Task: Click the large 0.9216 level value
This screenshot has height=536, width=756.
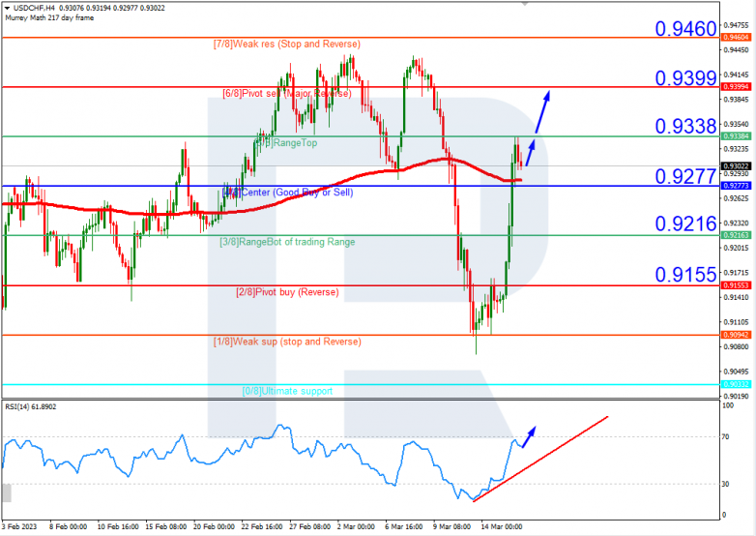Action: click(685, 223)
